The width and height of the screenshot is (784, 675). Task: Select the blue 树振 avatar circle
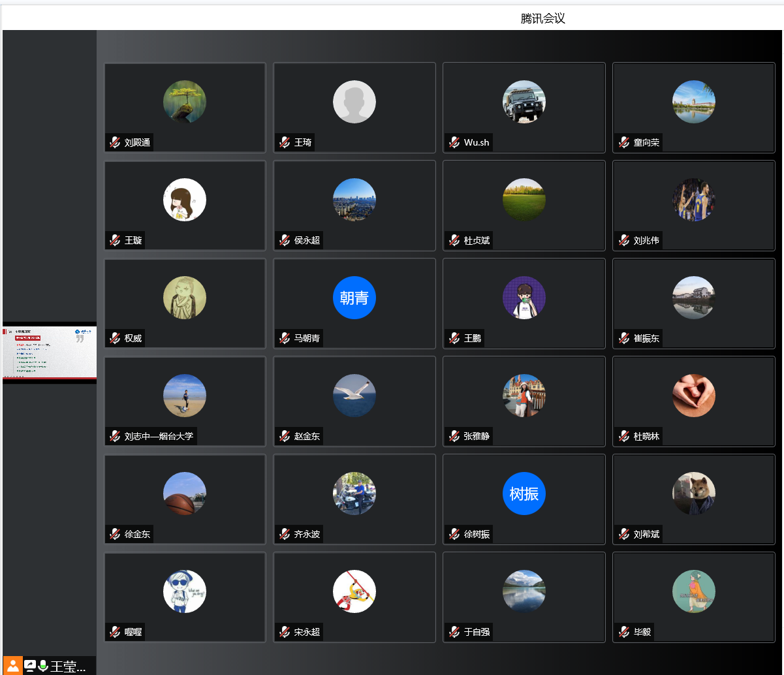524,494
